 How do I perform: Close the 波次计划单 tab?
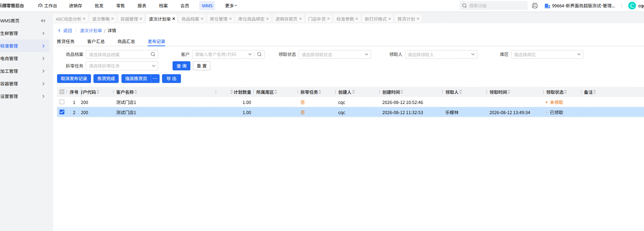(174, 19)
